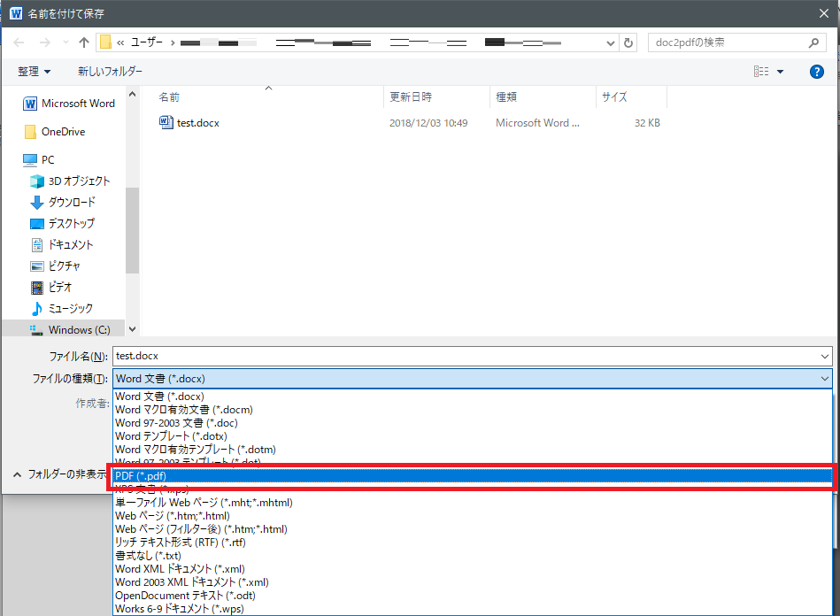Choose Word テンプレート (*.dotx) option
The height and width of the screenshot is (616, 840).
pyautogui.click(x=473, y=436)
